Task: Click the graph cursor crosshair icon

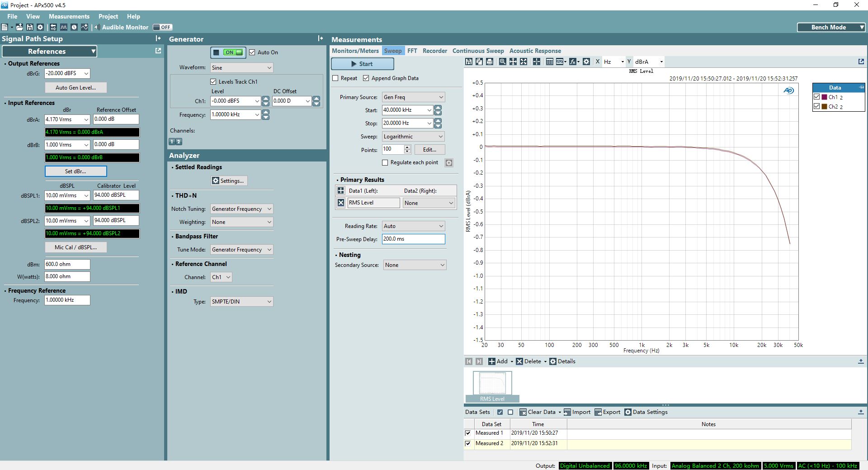Action: [x=537, y=62]
